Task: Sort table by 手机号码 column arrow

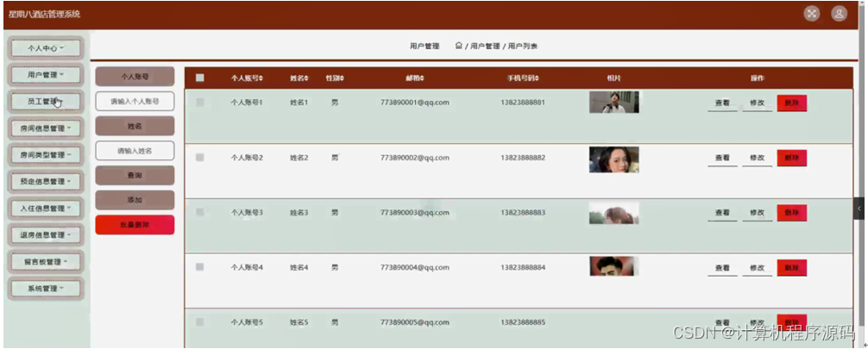Action: 537,78
